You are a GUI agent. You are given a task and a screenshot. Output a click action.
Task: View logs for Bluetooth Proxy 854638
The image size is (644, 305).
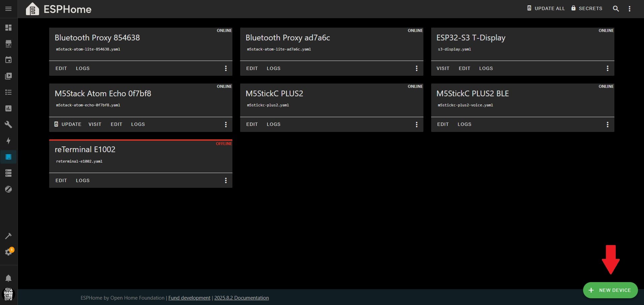(x=83, y=68)
